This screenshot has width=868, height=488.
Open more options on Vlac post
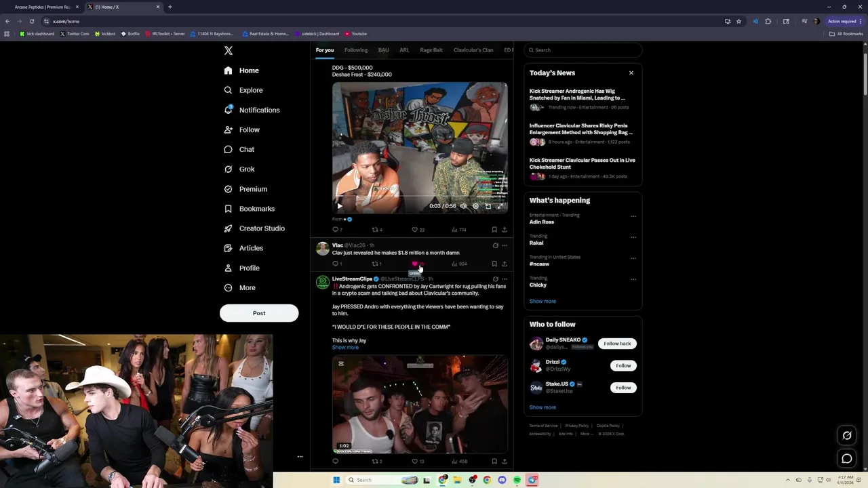[x=504, y=245]
